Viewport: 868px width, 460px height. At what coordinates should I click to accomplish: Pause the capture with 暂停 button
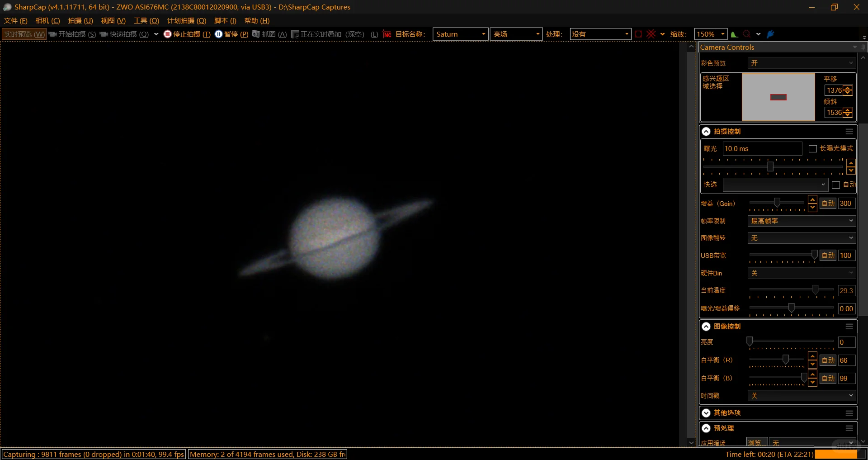point(231,34)
